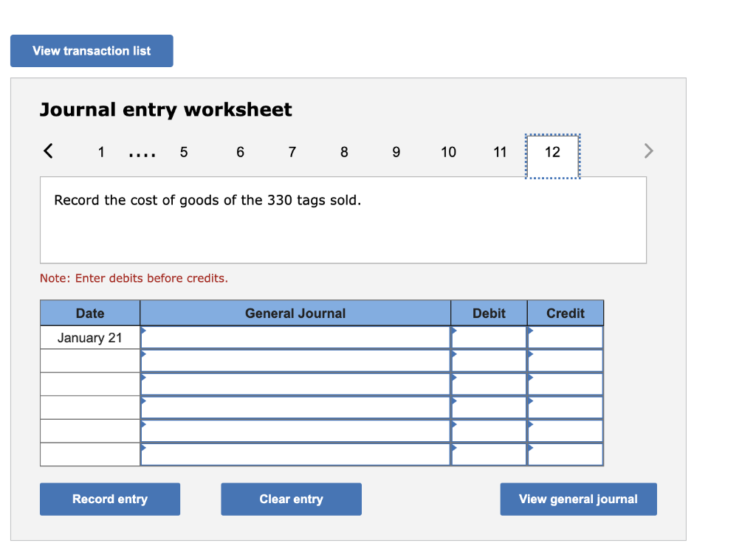Select the Debit cell in third row
The height and width of the screenshot is (543, 756).
point(489,384)
